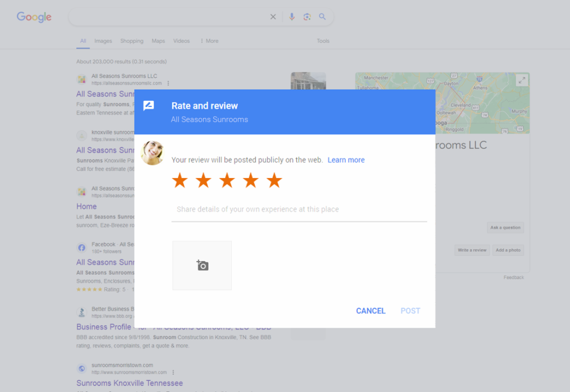Click the Facebook result favicon

[x=82, y=247]
